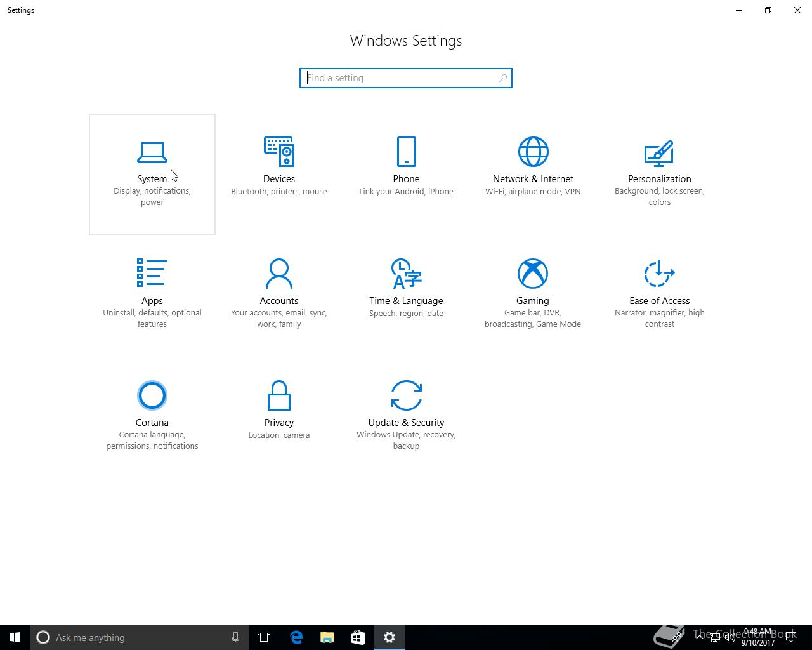Click the 'Ask me anything' Cortana search box

tap(139, 637)
